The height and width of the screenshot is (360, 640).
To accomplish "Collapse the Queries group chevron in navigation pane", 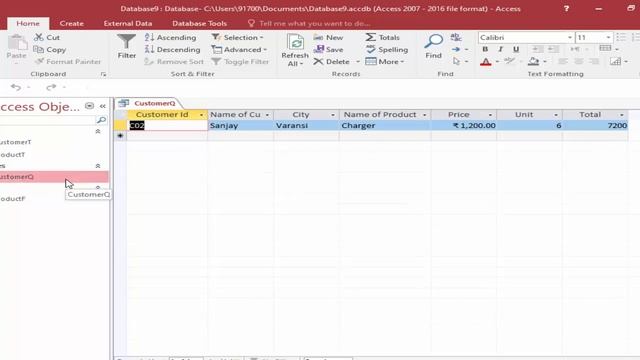I will click(x=98, y=166).
